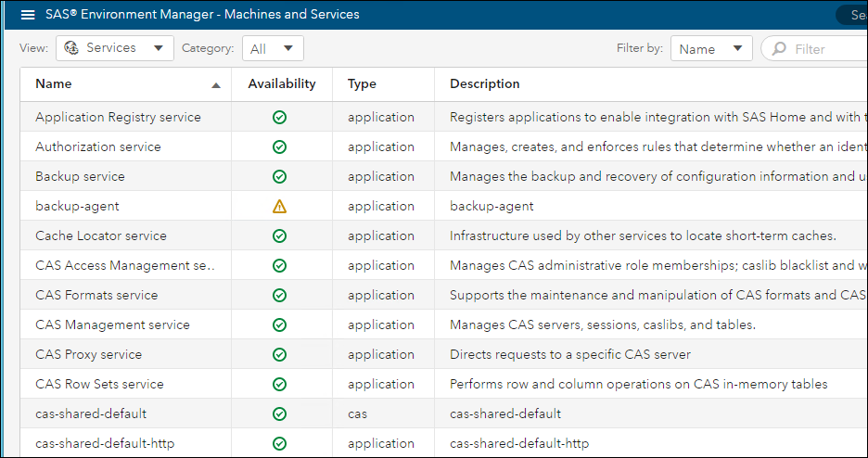The height and width of the screenshot is (458, 868).
Task: Open the View Services dropdown
Action: 115,48
